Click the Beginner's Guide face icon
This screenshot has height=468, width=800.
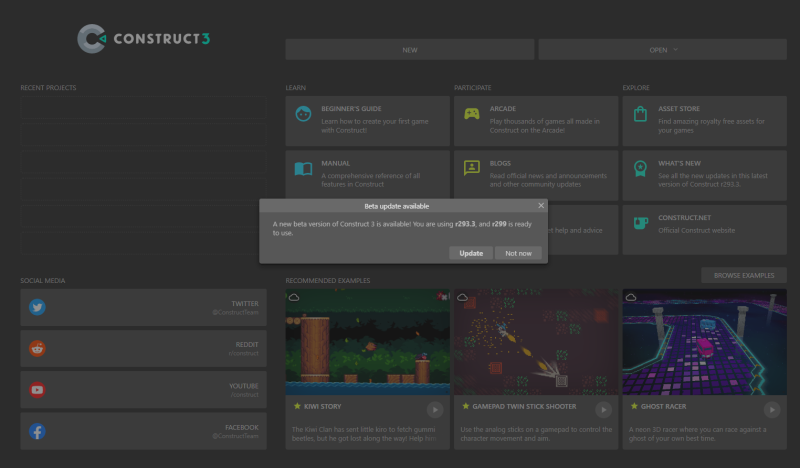[x=303, y=113]
